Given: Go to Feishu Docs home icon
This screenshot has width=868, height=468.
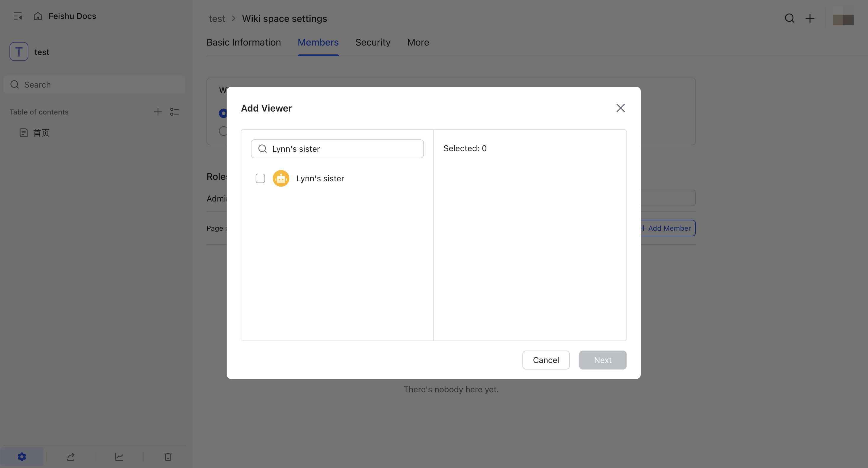Looking at the screenshot, I should 38,16.
